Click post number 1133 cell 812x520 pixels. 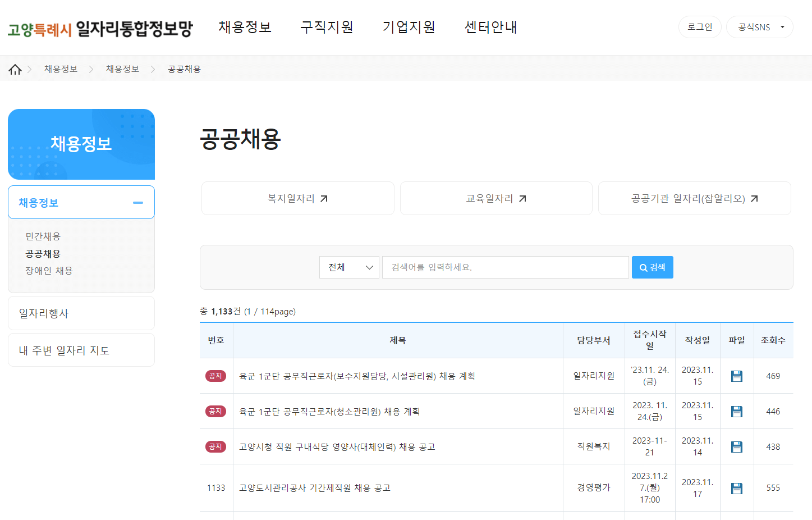(x=216, y=488)
